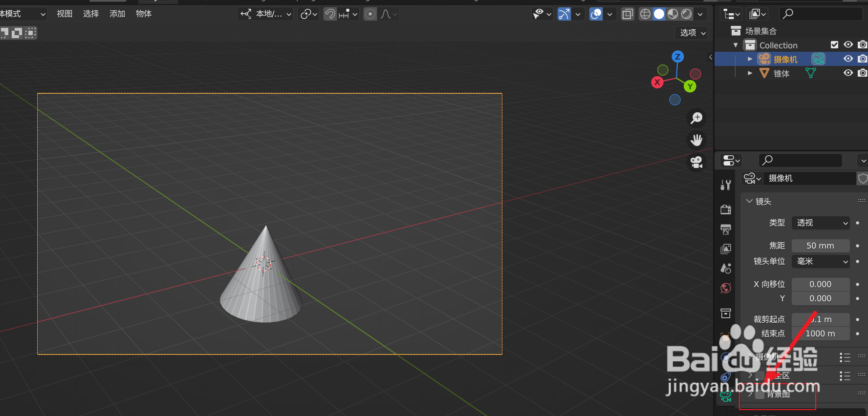The width and height of the screenshot is (868, 416).
Task: Toggle camera view with camera icon
Action: click(x=696, y=162)
